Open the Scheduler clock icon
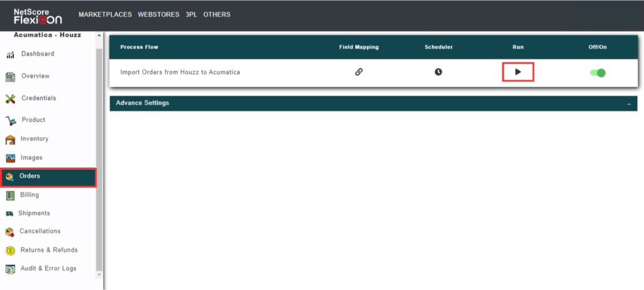Viewport: 644px width, 290px height. click(x=438, y=72)
